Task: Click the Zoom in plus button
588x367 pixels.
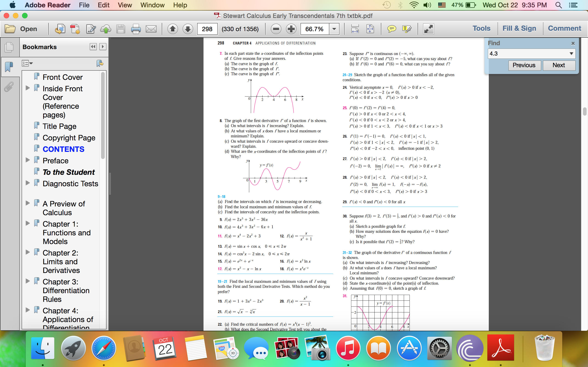Action: (291, 29)
